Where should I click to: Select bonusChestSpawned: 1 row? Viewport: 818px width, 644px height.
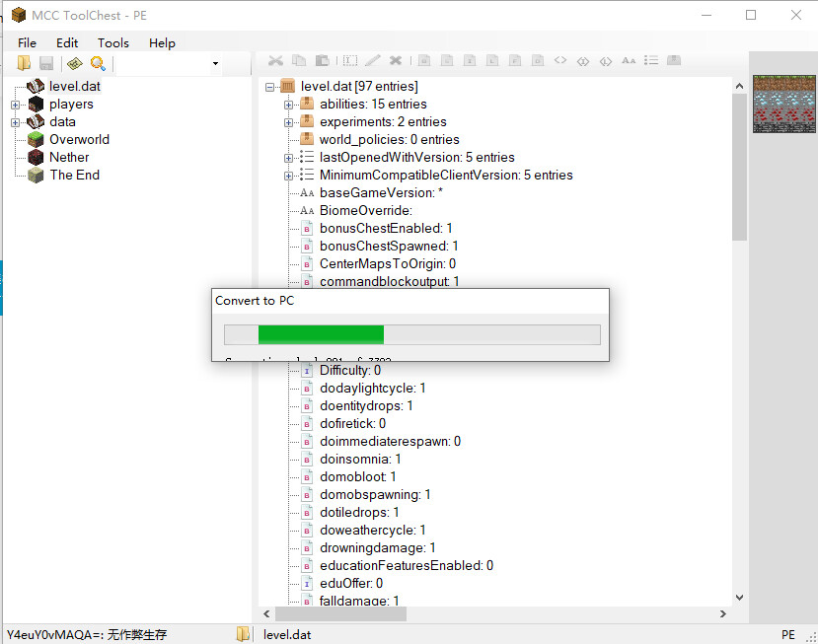[389, 246]
